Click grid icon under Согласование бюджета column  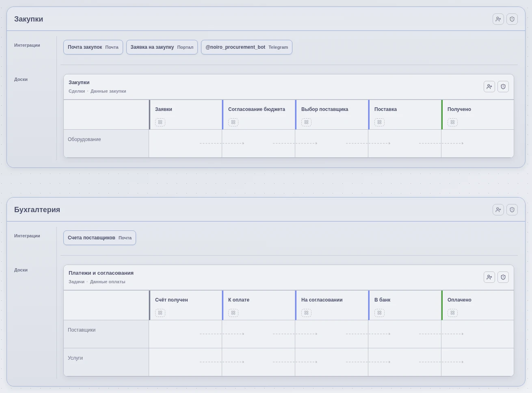233,122
